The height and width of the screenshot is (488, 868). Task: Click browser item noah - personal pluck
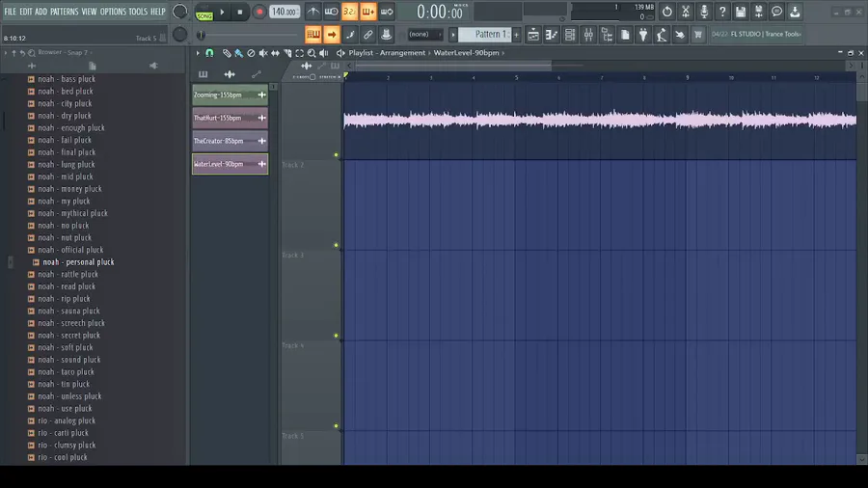pyautogui.click(x=78, y=262)
